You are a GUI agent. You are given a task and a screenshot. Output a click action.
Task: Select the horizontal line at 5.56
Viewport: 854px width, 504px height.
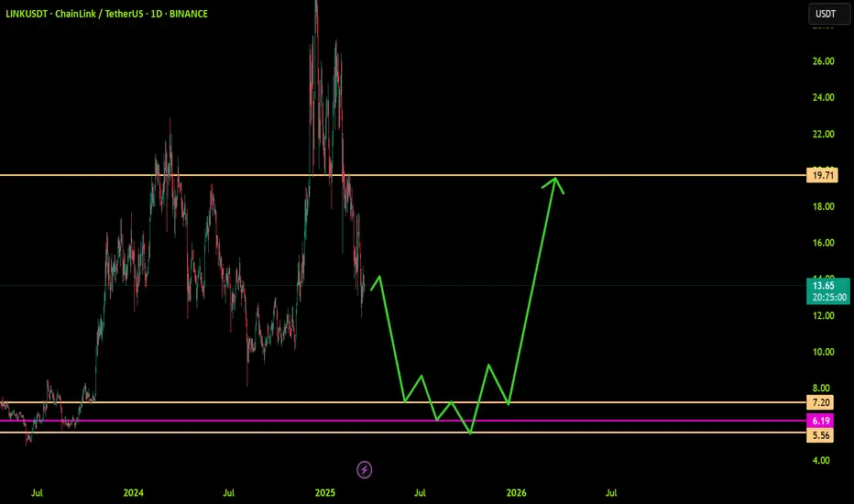pos(403,433)
